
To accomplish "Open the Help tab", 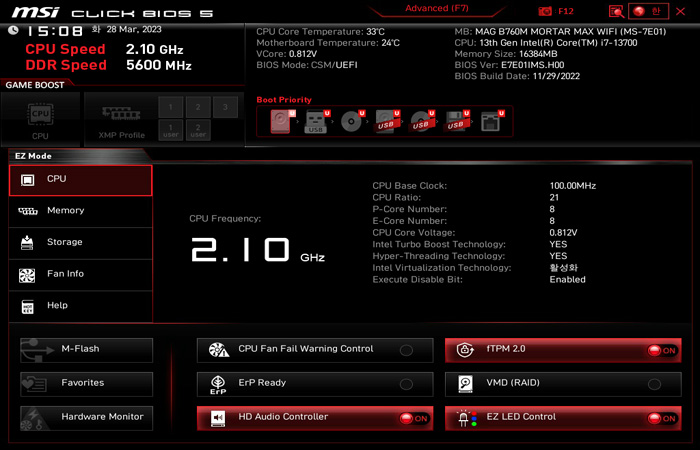I will click(x=81, y=306).
